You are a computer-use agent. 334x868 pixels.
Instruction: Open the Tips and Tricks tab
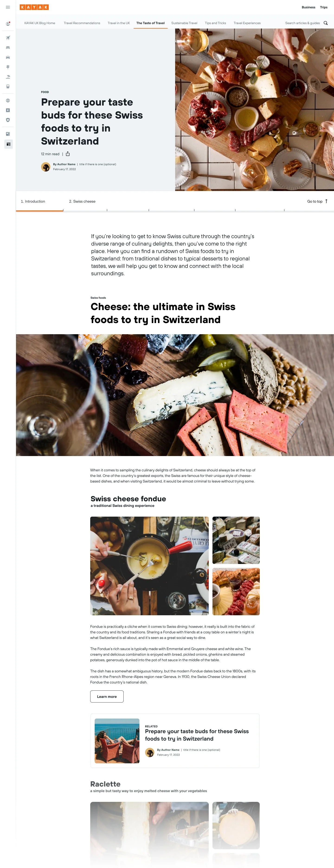tap(215, 23)
